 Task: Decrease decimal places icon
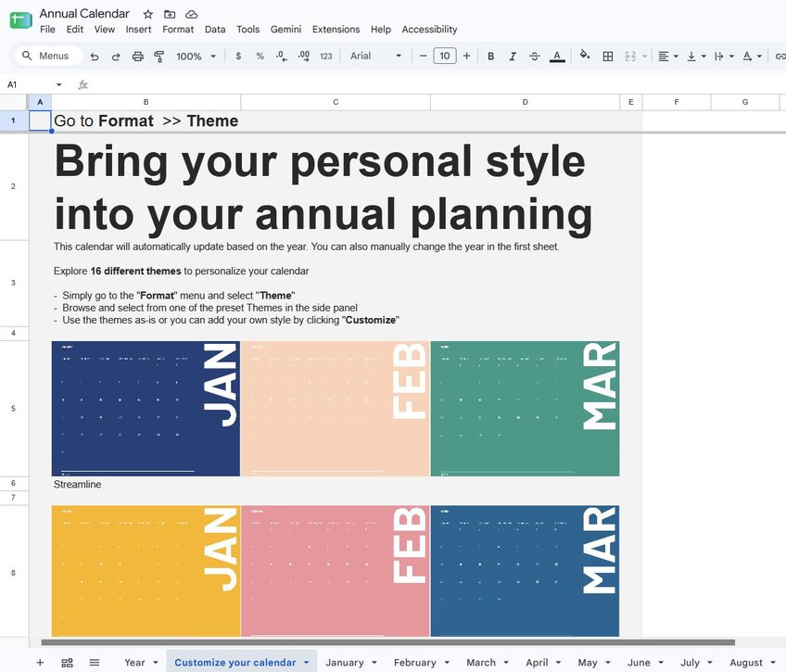[x=282, y=57]
